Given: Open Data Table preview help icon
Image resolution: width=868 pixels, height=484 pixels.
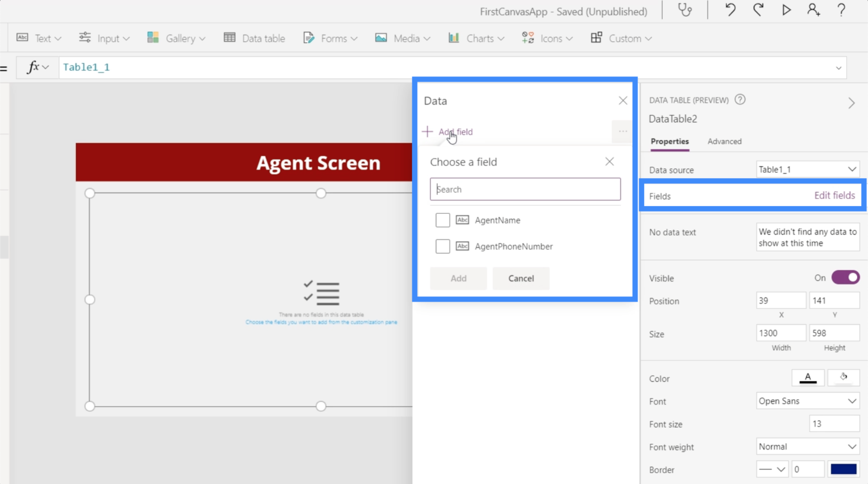Looking at the screenshot, I should 740,100.
